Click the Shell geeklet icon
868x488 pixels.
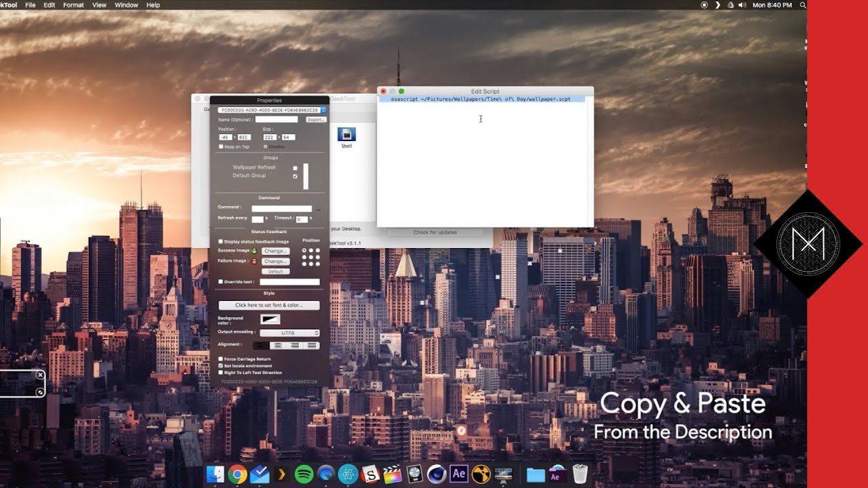(x=347, y=135)
